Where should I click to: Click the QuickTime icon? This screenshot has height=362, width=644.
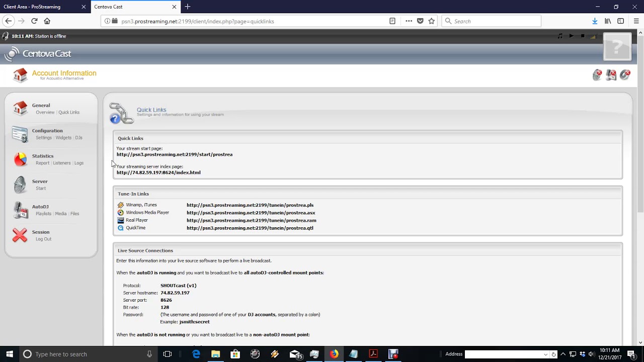pyautogui.click(x=121, y=228)
